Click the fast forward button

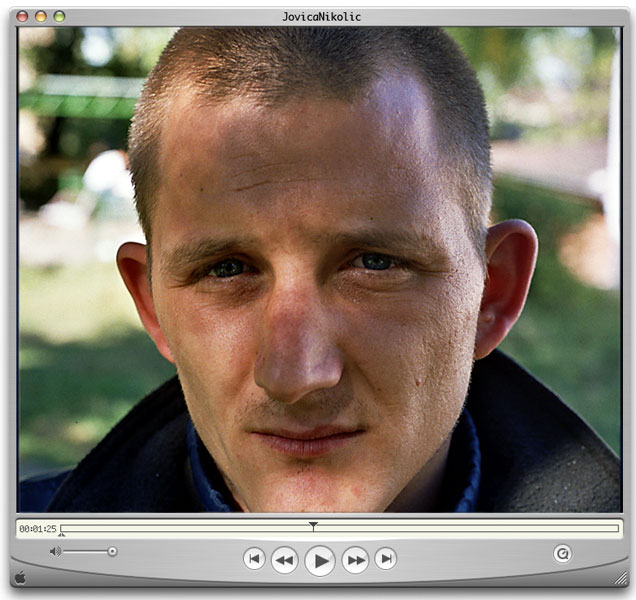[x=355, y=560]
